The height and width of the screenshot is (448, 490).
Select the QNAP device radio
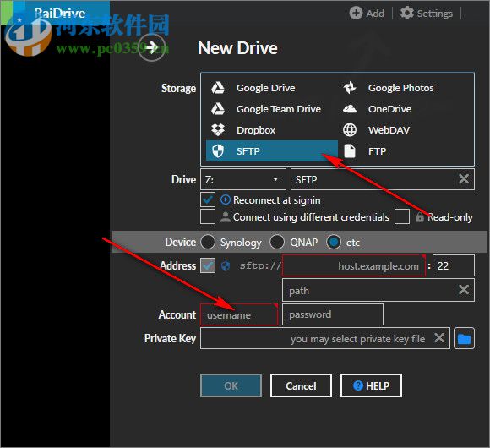point(277,242)
